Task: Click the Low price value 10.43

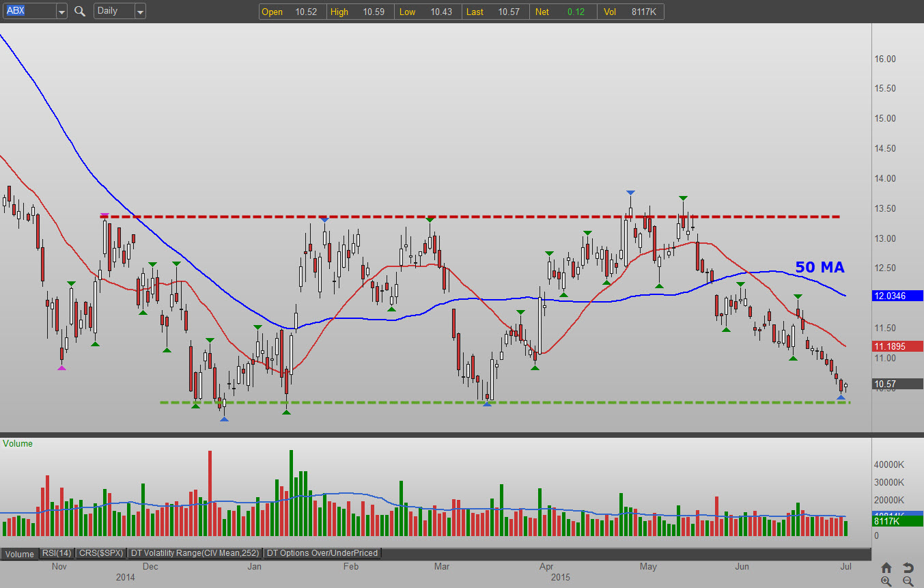Action: 442,12
